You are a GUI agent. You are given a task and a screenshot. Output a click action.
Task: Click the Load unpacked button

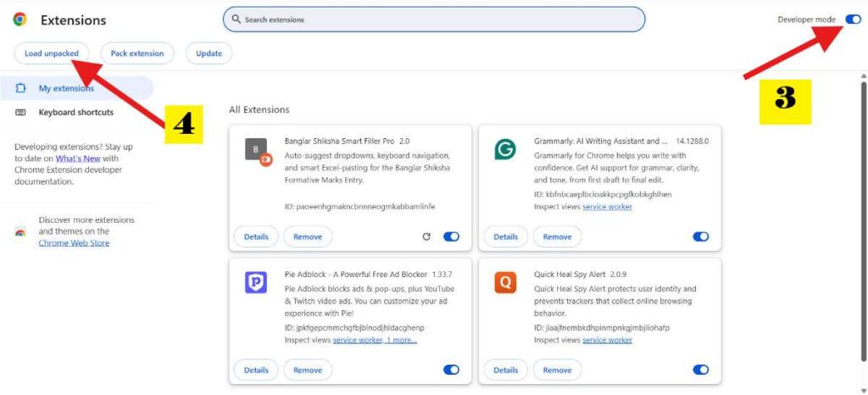coord(52,53)
